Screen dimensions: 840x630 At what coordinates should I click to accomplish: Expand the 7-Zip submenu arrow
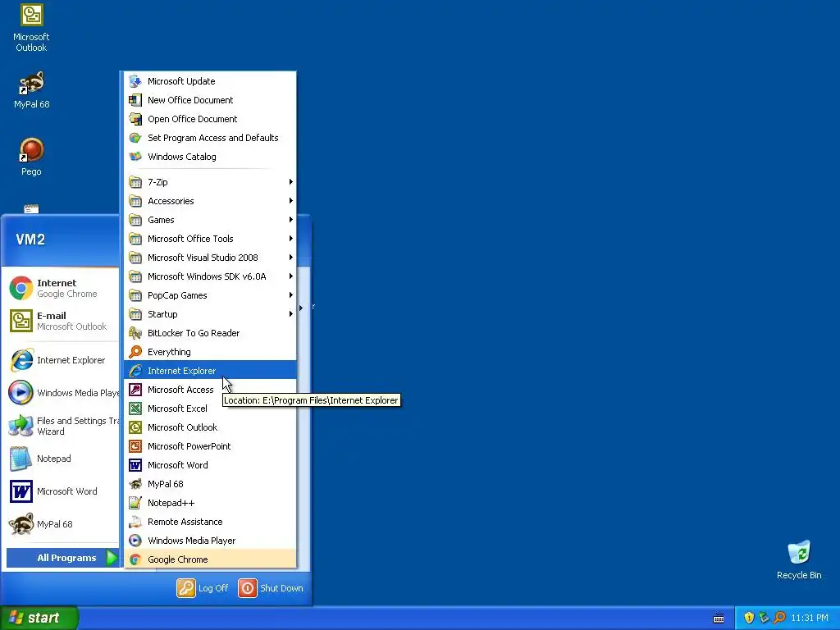point(291,182)
